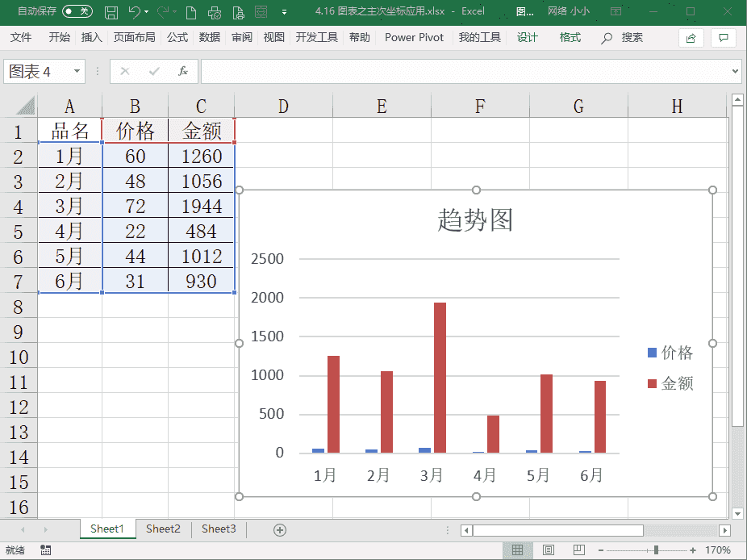Open the Comments icon button

724,38
